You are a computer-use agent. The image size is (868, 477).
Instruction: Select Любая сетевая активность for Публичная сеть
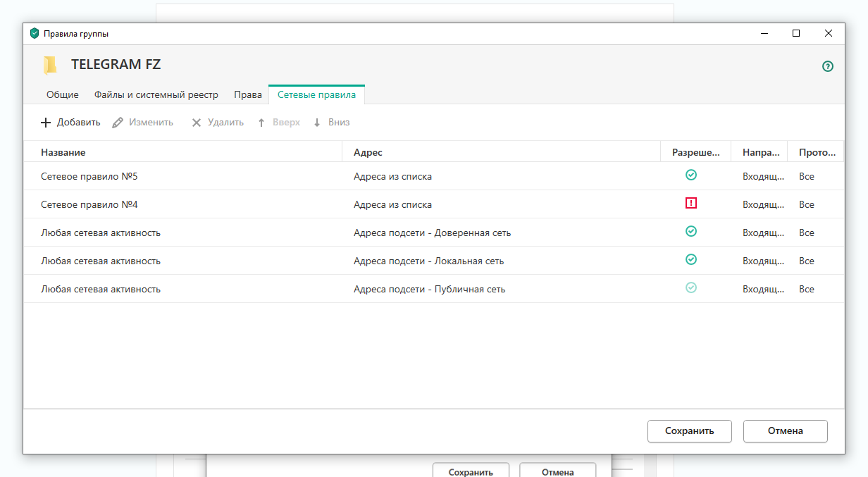coord(101,289)
